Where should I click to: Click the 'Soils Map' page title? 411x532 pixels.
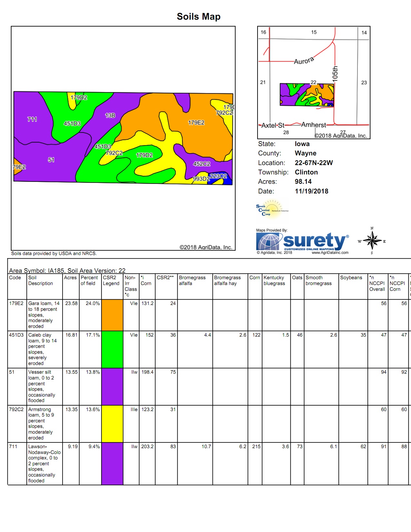click(x=199, y=16)
